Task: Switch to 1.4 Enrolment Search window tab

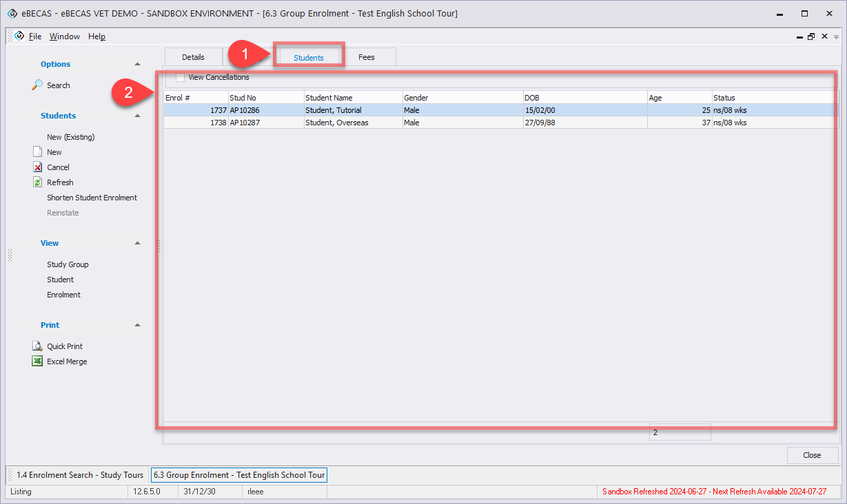Action: pos(80,475)
